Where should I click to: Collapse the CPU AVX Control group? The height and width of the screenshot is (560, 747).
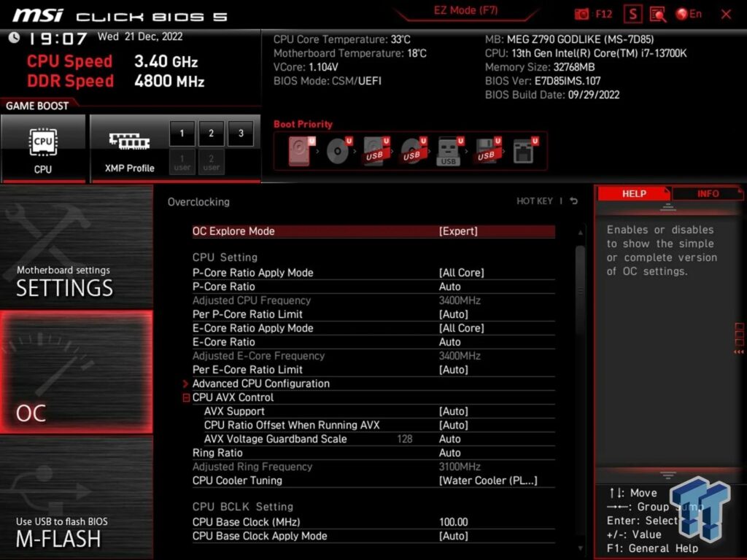186,397
